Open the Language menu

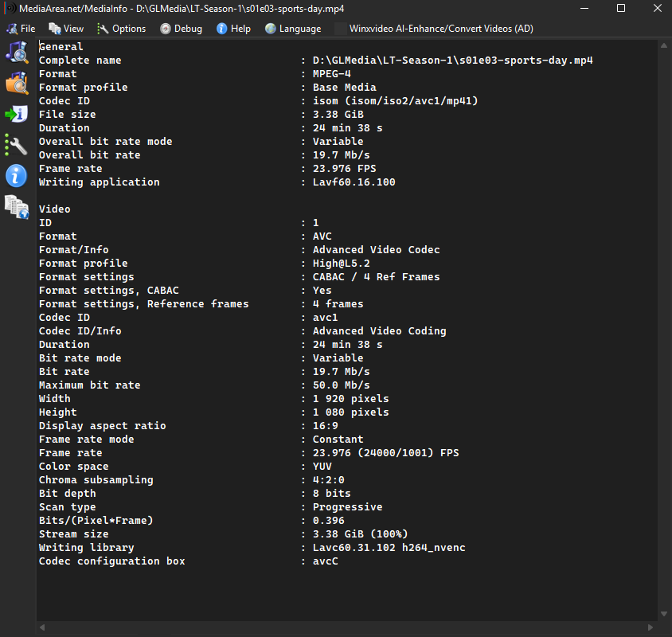click(x=293, y=29)
